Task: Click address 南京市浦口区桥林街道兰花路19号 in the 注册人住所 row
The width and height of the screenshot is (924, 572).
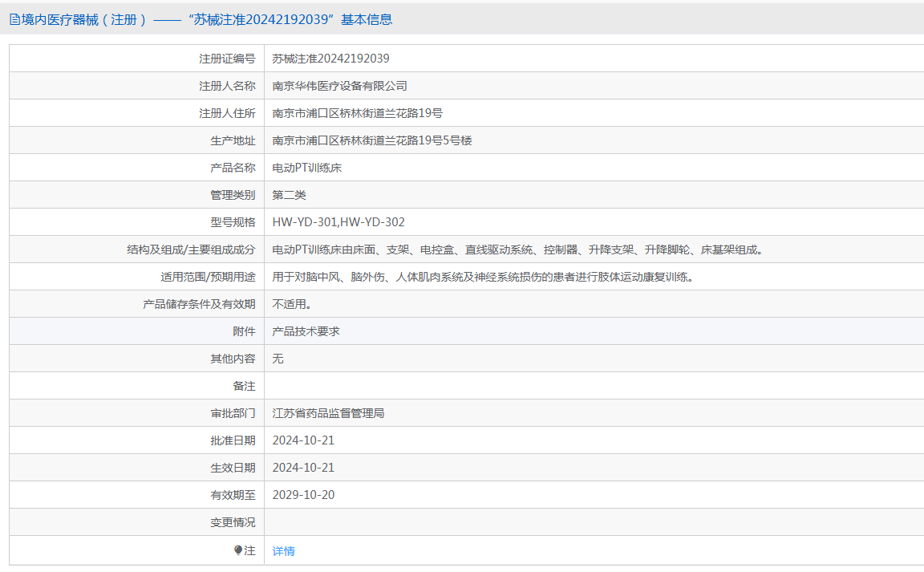Action: [x=357, y=113]
